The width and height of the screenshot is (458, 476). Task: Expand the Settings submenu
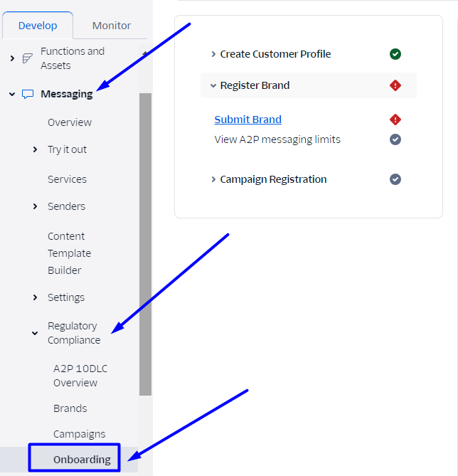pos(35,297)
